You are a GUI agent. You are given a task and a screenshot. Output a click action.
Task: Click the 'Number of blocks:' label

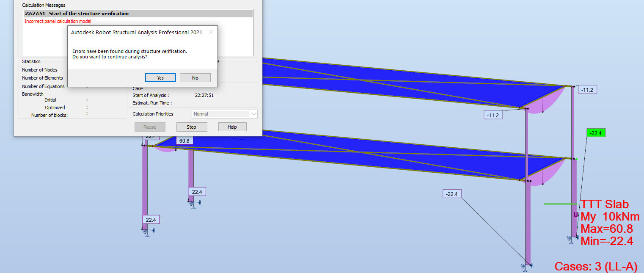pyautogui.click(x=50, y=115)
